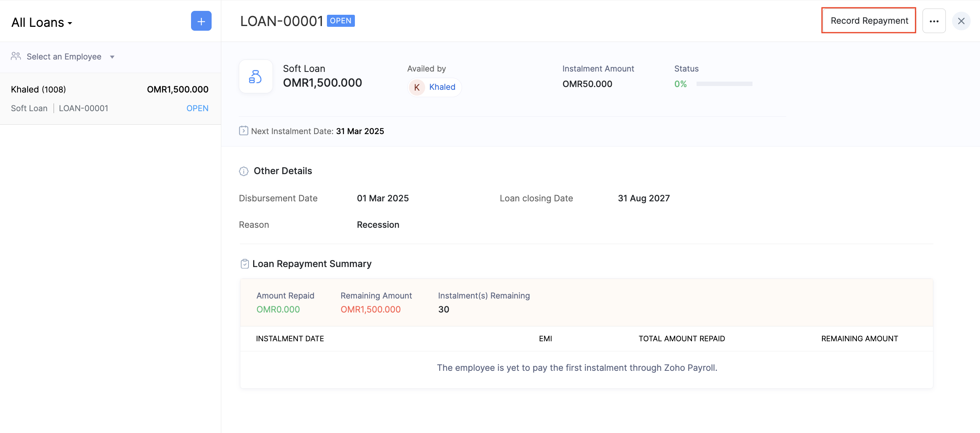980x433 pixels.
Task: Click the Other Details info icon
Action: (243, 171)
